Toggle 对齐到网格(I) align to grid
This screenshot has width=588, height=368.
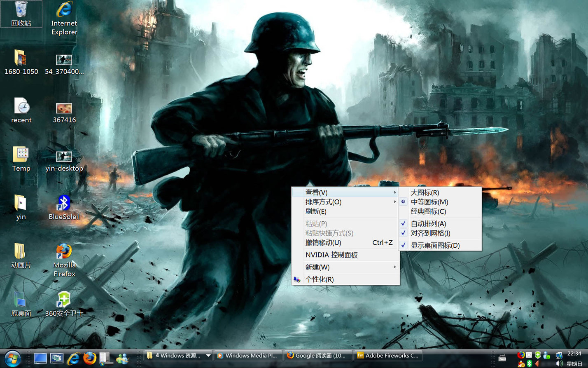440,233
